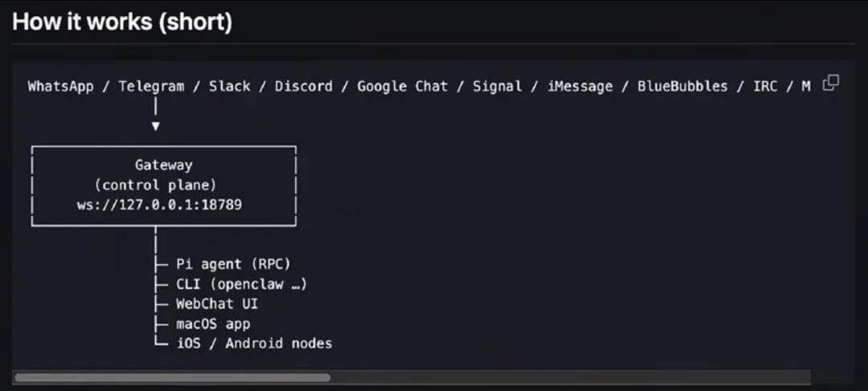Screen dimensions: 868x391
Task: Click the "CLI (openclaw …)" tree entry
Action: coord(241,283)
